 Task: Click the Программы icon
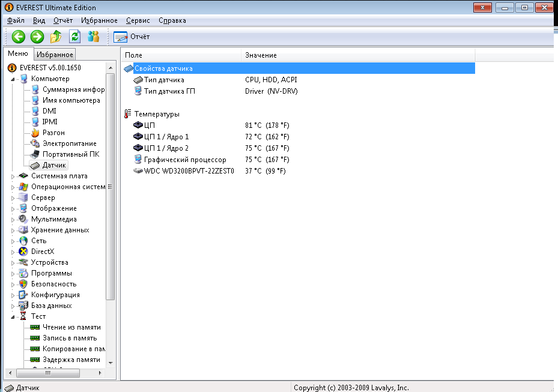[x=23, y=273]
